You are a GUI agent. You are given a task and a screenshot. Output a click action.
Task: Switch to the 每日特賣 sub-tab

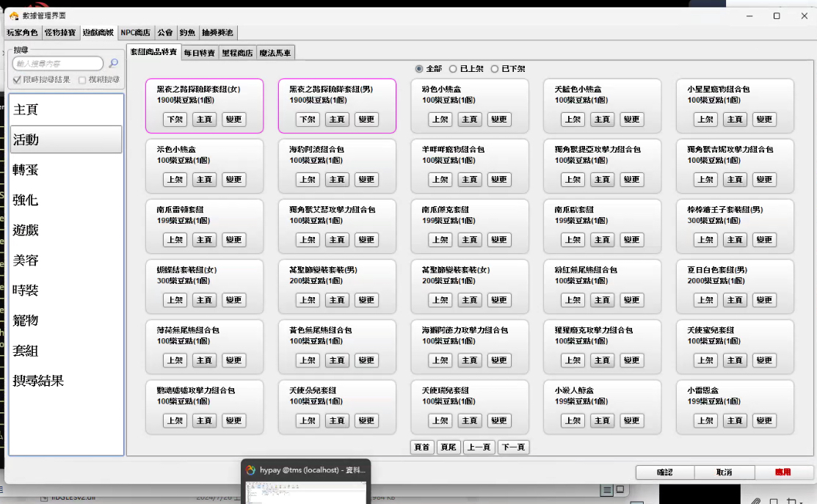pyautogui.click(x=199, y=53)
